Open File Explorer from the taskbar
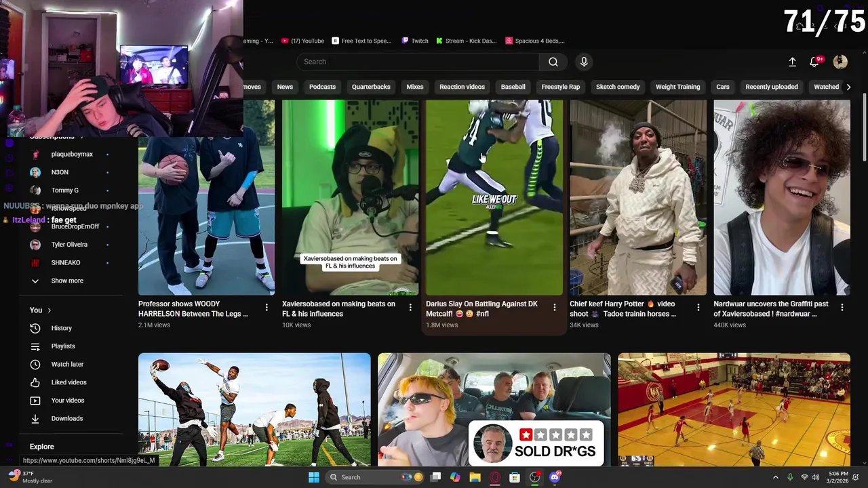868x488 pixels. [475, 477]
